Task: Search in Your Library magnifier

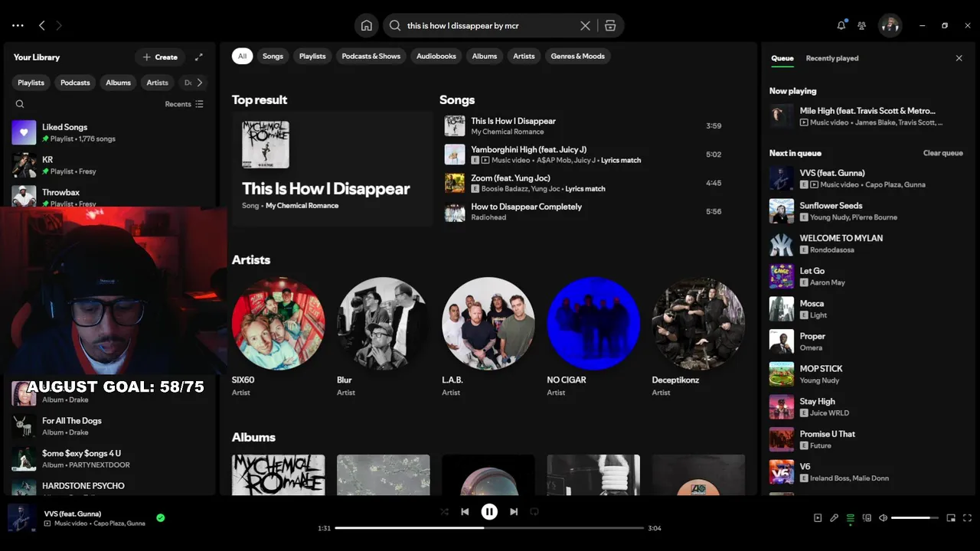Action: (20, 104)
